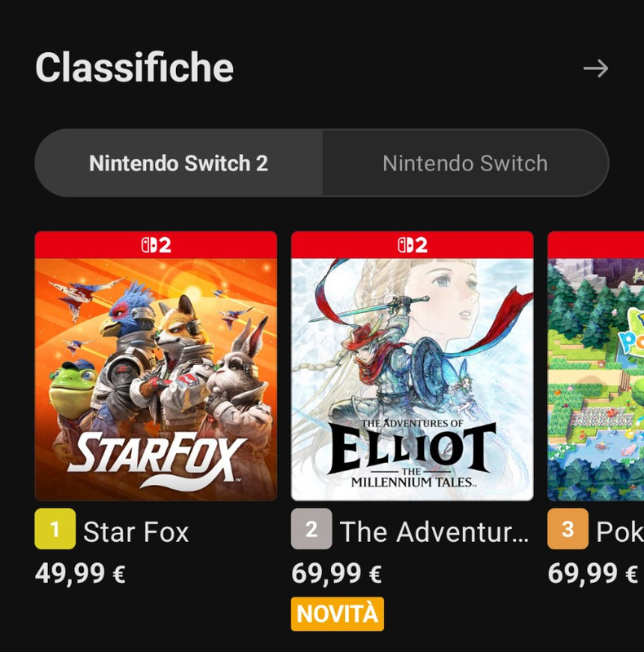Viewport: 644px width, 652px height.
Task: Open the Star Fox cover art
Action: point(156,379)
